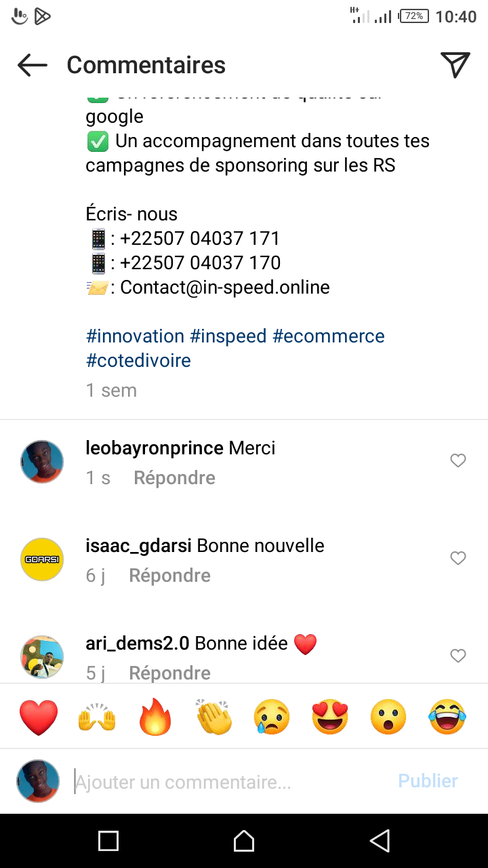
Task: Insert red heart emoji reaction
Action: tap(39, 717)
